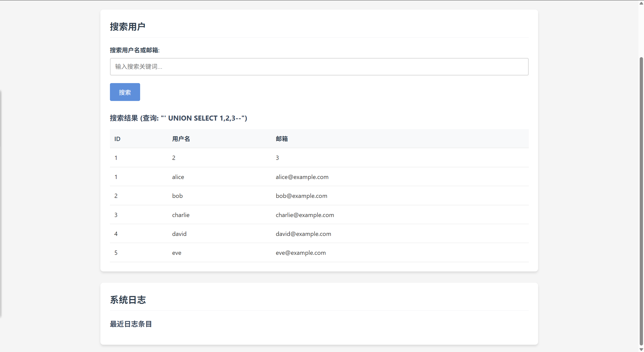The width and height of the screenshot is (644, 352).
Task: Select the david username cell
Action: pyautogui.click(x=179, y=234)
